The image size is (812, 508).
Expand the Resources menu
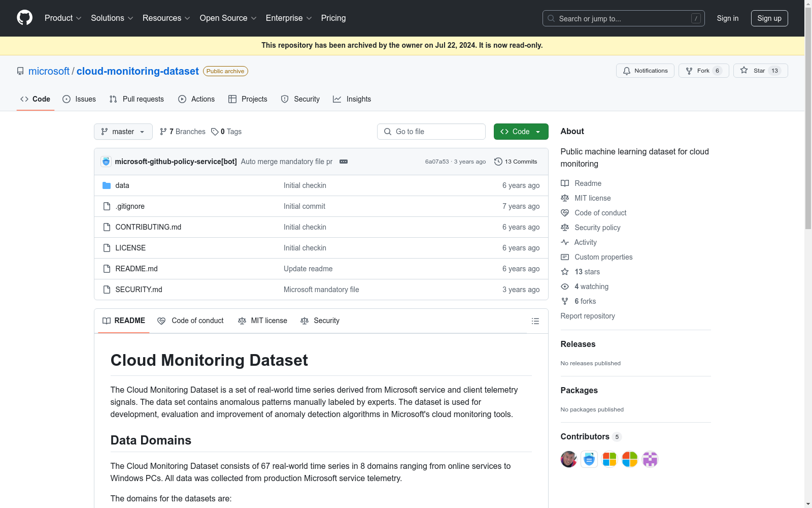[x=166, y=18]
